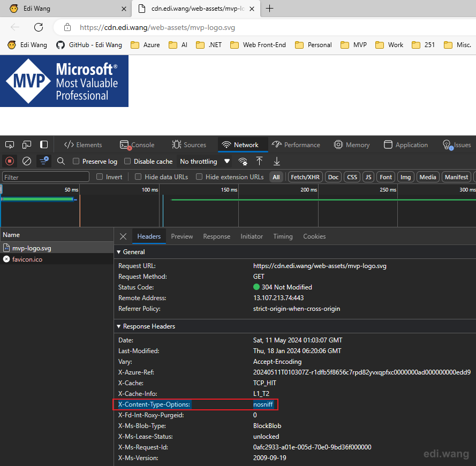Filter requests by Img type
Image resolution: width=476 pixels, height=466 pixels.
click(x=405, y=177)
